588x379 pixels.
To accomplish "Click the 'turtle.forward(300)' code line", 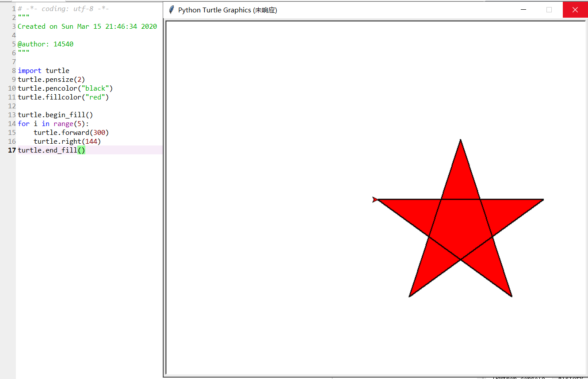I will (71, 132).
